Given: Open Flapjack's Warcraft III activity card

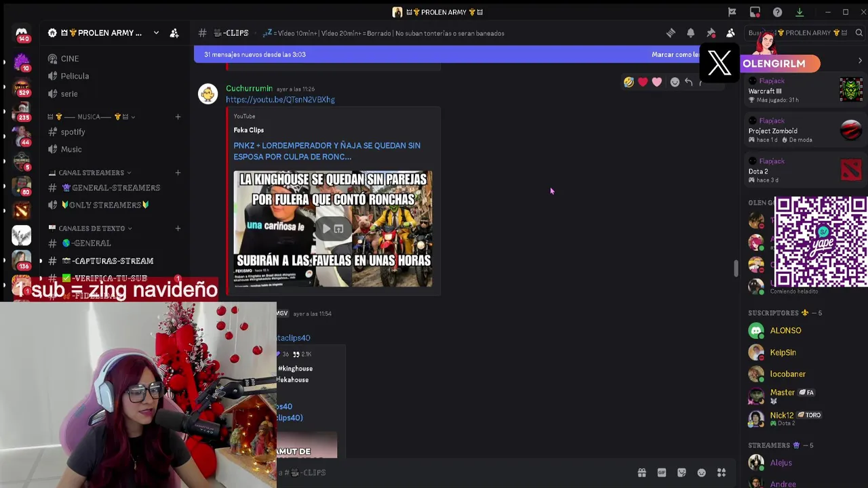Looking at the screenshot, I should 806,90.
